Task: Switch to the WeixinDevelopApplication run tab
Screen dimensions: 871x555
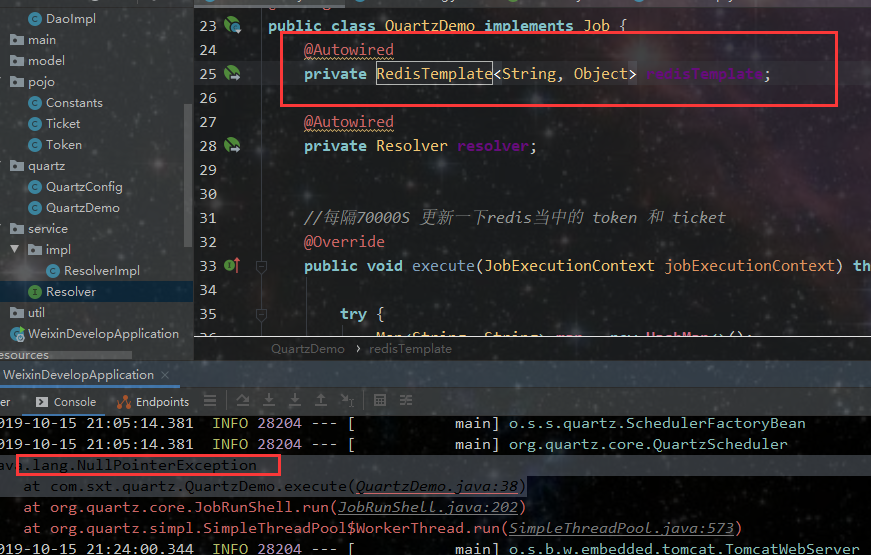Action: 78,375
